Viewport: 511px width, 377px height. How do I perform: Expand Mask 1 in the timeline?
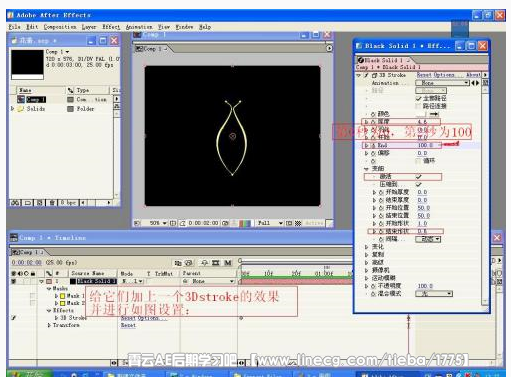tap(56, 296)
